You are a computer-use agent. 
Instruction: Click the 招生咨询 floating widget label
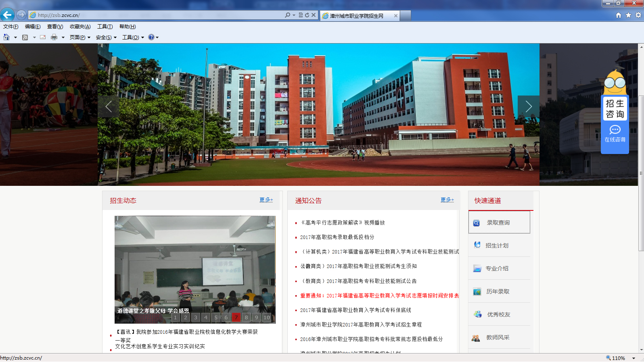point(615,109)
